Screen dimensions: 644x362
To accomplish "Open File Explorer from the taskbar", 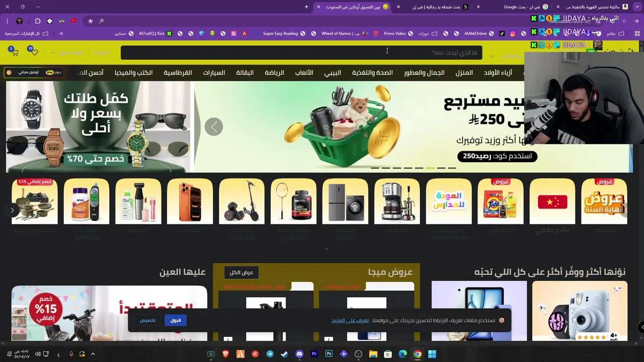I will (x=373, y=354).
